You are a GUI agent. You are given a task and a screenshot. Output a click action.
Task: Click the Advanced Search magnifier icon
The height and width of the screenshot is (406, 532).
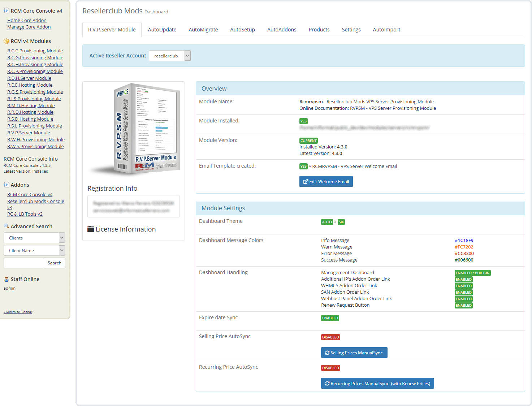point(6,226)
